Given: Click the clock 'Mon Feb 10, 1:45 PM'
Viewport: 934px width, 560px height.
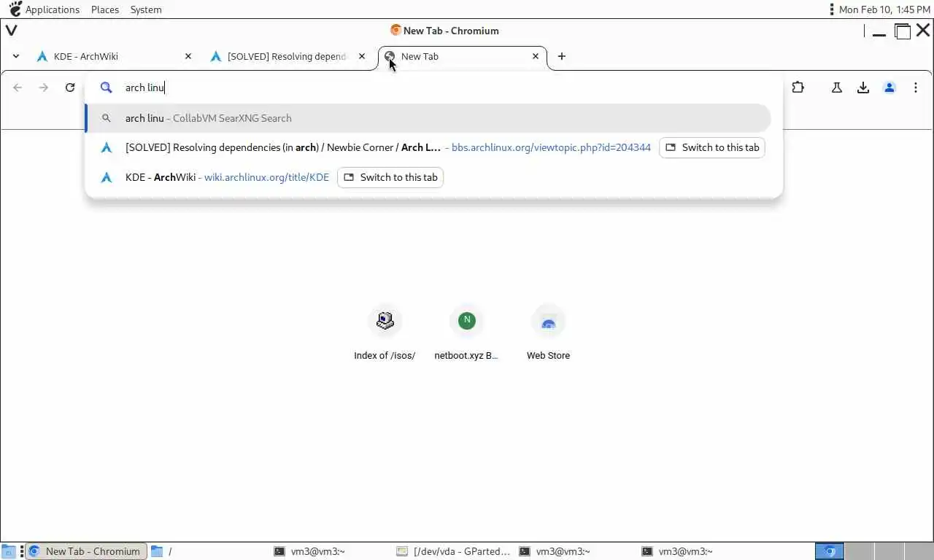Looking at the screenshot, I should coord(884,9).
